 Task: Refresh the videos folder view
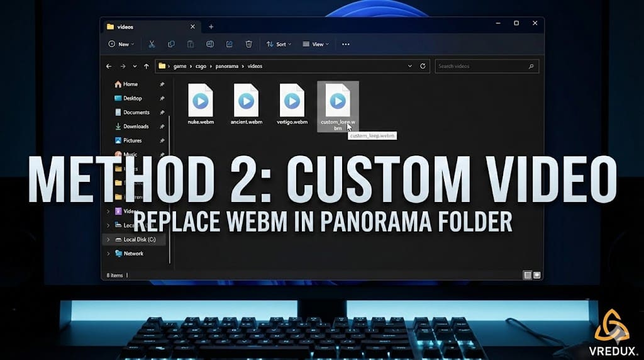pyautogui.click(x=423, y=66)
